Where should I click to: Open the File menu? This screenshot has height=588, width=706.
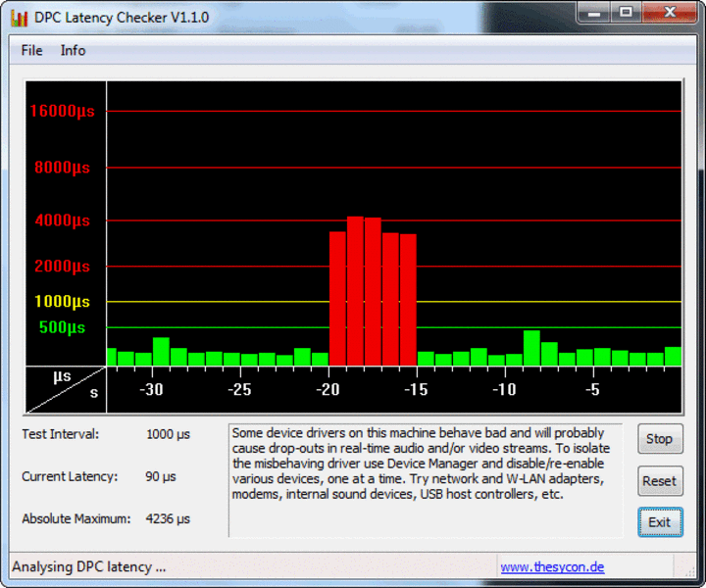pos(31,50)
